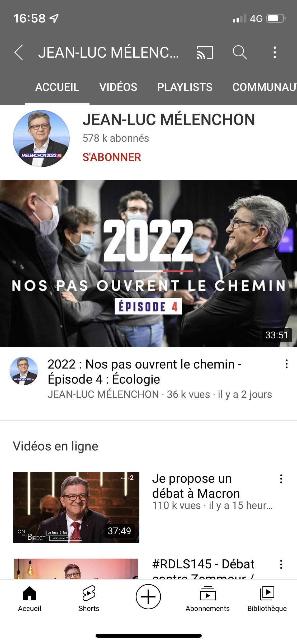Open options for Épisode 4 Écologie video
The image size is (297, 644).
286,364
